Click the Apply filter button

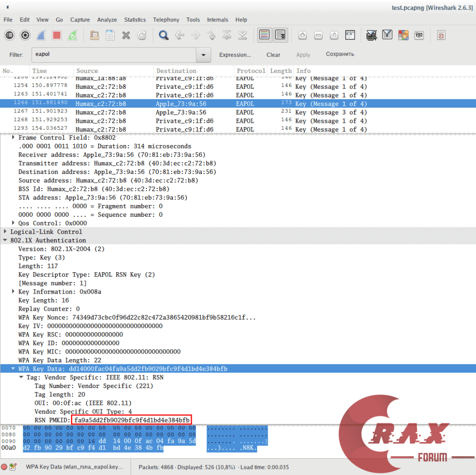pyautogui.click(x=303, y=55)
